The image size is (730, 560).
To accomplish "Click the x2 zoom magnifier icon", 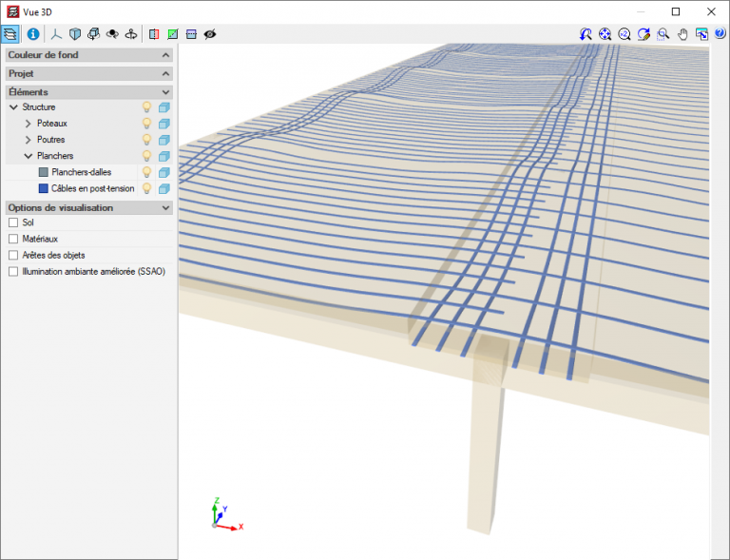I will pyautogui.click(x=624, y=34).
